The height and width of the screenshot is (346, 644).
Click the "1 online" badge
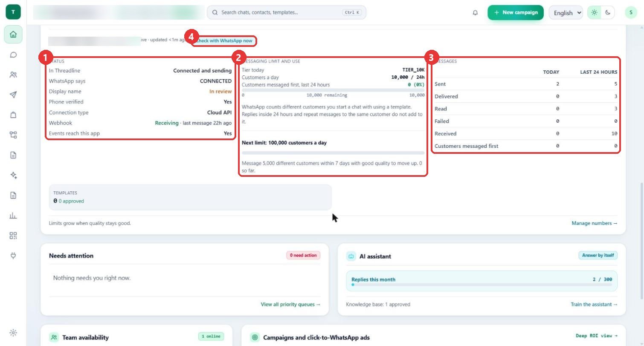pyautogui.click(x=211, y=336)
